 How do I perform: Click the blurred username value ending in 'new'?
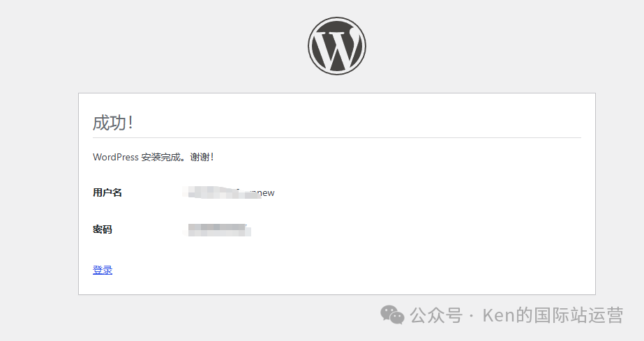click(x=229, y=192)
